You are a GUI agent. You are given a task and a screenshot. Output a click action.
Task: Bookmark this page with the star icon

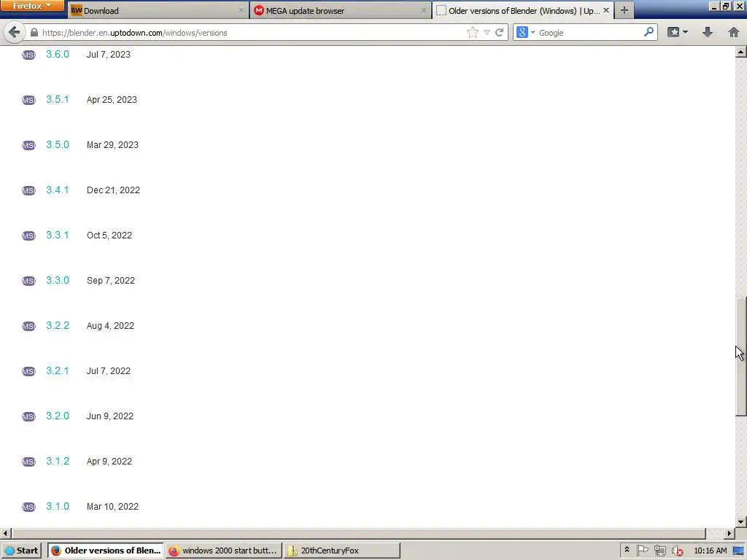[472, 32]
